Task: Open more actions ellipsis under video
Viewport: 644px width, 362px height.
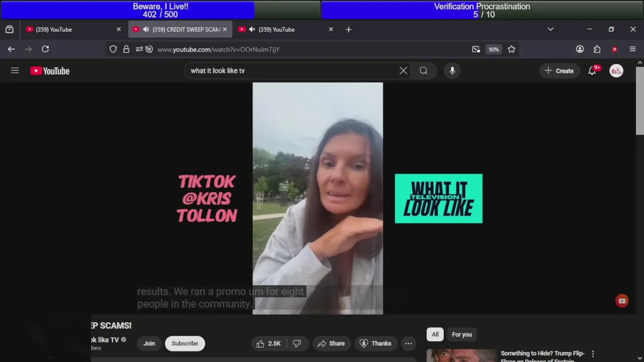Action: click(x=409, y=343)
